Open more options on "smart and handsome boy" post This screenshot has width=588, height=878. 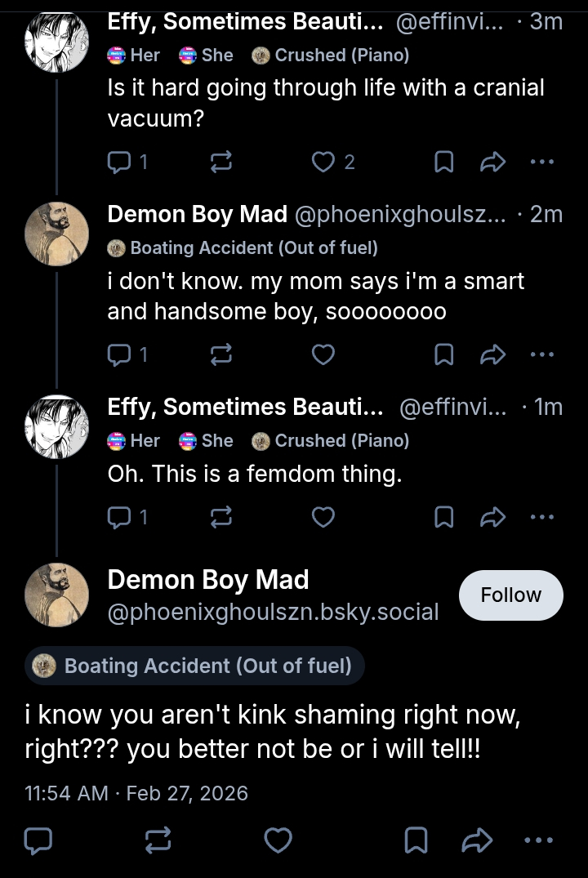point(541,354)
